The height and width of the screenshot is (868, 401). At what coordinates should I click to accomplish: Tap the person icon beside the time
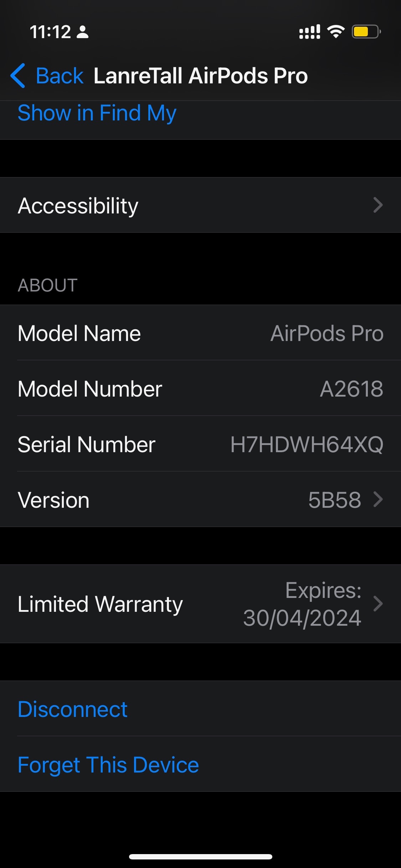tap(83, 32)
